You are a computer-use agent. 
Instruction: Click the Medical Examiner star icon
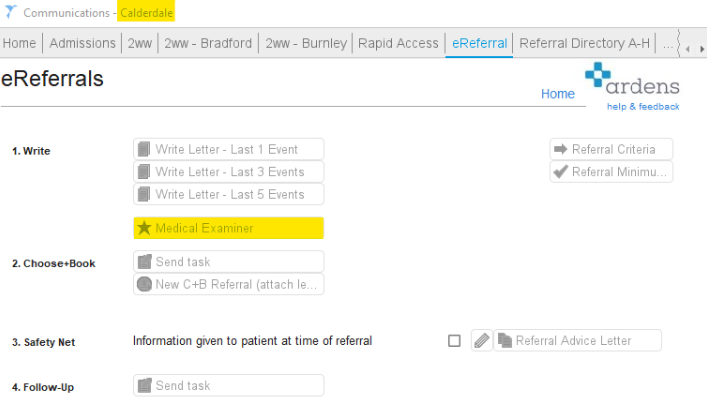click(144, 228)
